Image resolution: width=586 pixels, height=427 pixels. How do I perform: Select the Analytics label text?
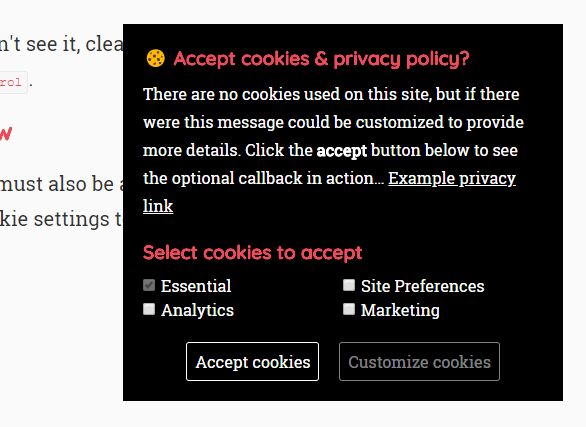197,310
